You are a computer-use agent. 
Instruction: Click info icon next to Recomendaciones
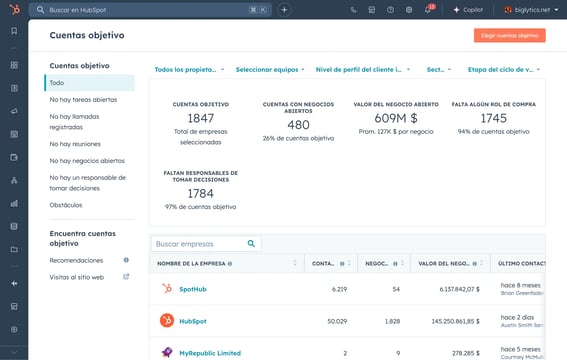tap(126, 260)
